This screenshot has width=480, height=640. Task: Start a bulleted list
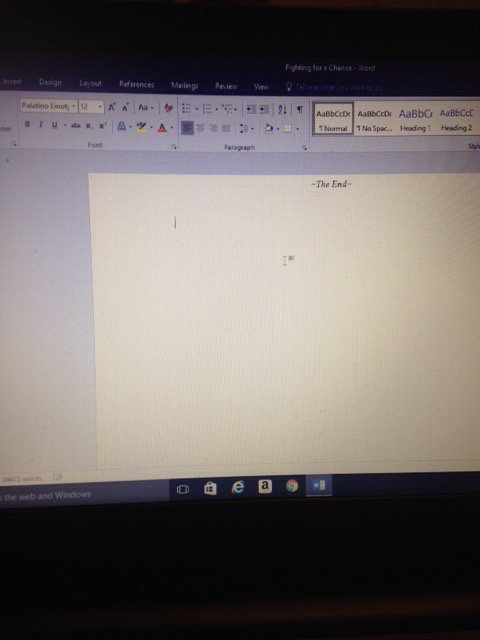(x=186, y=109)
